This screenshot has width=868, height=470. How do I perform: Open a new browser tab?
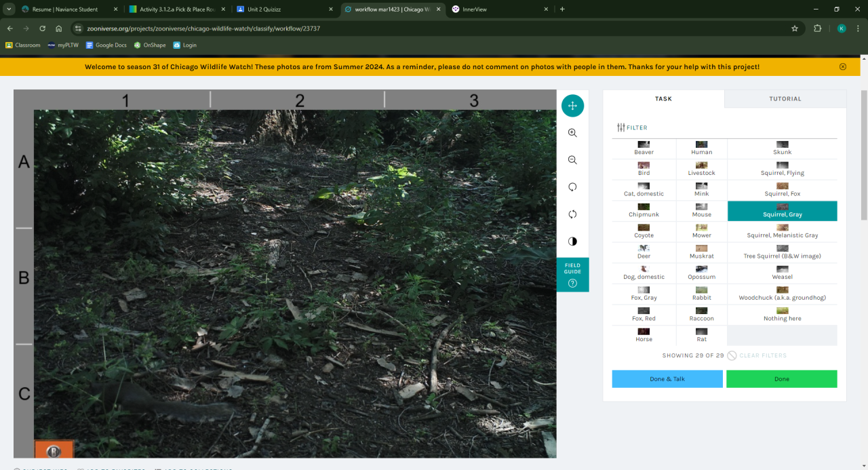click(x=562, y=9)
